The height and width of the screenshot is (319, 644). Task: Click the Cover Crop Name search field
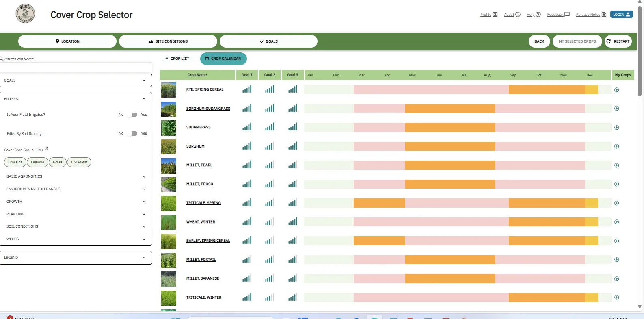click(x=76, y=67)
